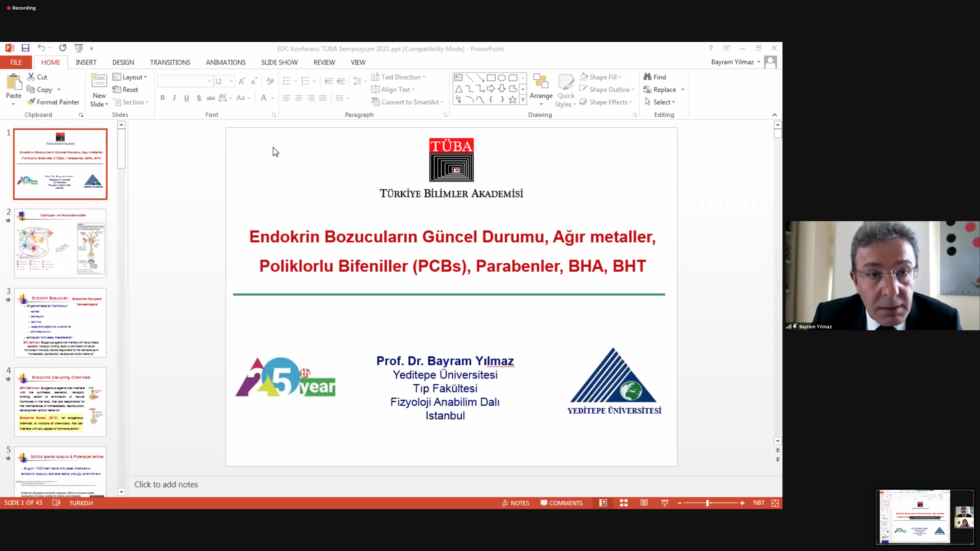Click the Repeat/Redo icon
Image resolution: width=980 pixels, height=551 pixels.
point(63,48)
